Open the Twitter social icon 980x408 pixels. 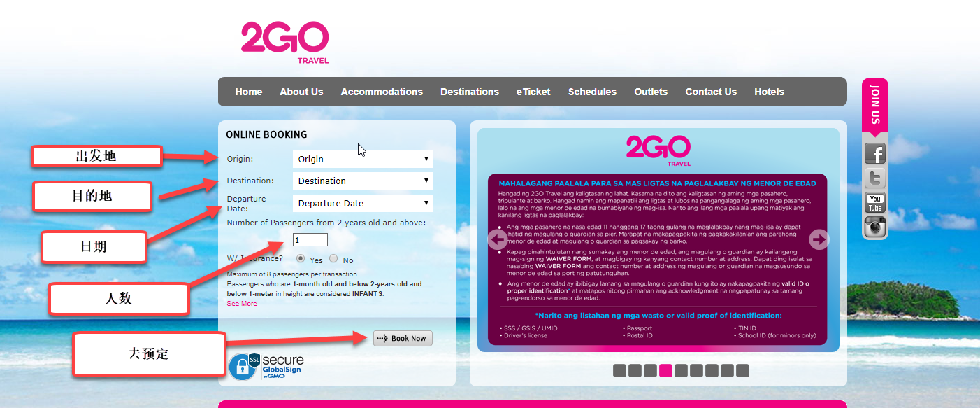[875, 178]
